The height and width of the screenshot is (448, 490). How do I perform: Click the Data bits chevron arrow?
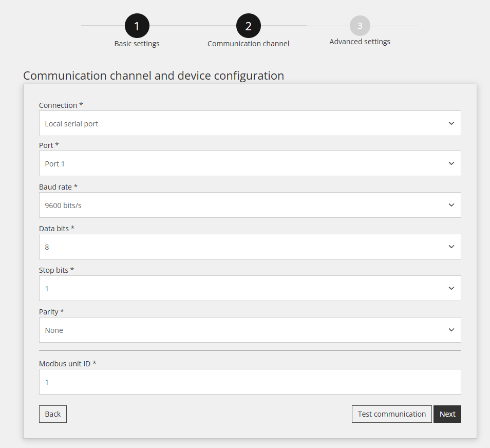point(451,247)
